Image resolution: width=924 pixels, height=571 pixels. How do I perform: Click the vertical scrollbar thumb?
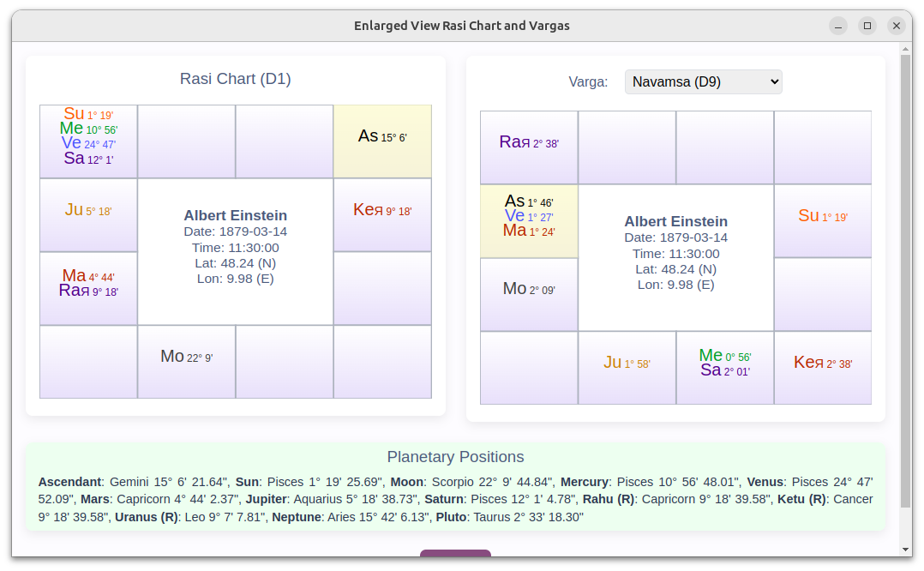pyautogui.click(x=906, y=281)
